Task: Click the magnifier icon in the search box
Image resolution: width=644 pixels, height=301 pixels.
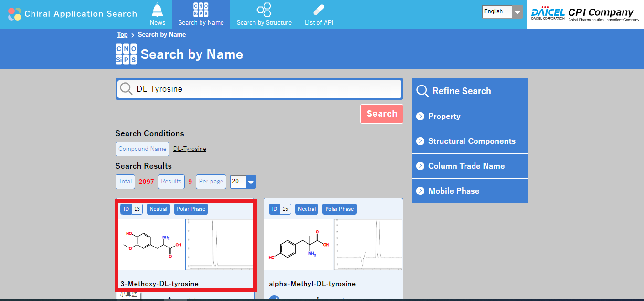Action: [x=126, y=89]
